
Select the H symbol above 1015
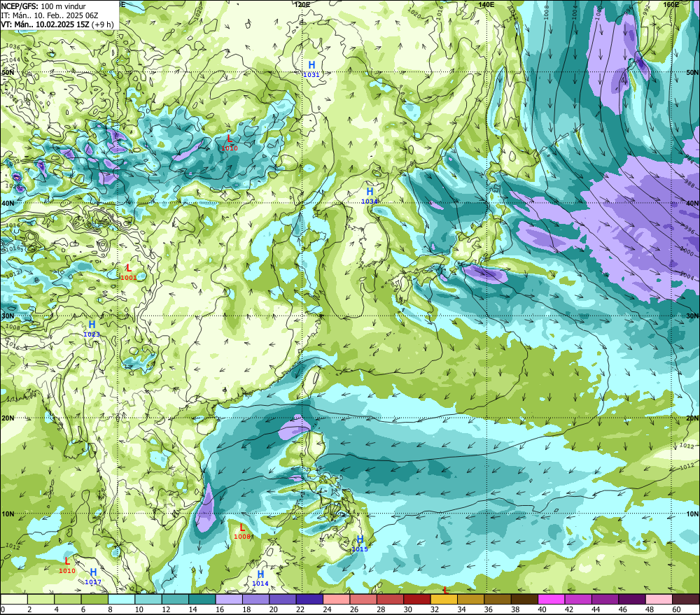tap(360, 539)
